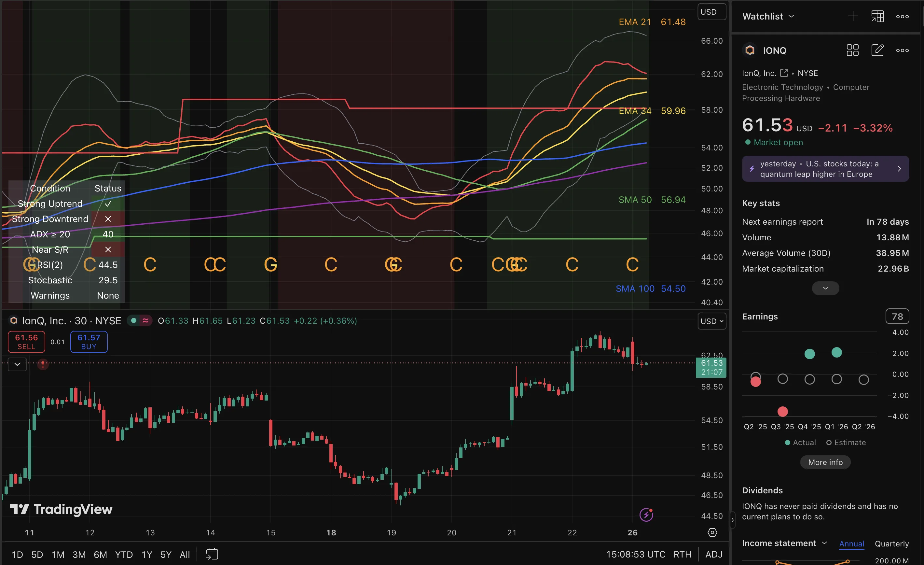The width and height of the screenshot is (924, 565).
Task: Click green market status dot beside symbol
Action: click(133, 320)
